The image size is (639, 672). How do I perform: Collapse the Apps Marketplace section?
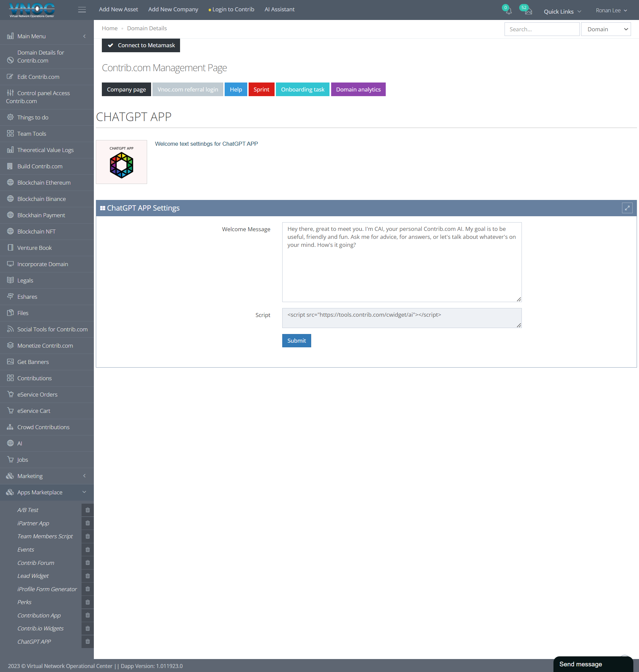click(84, 492)
